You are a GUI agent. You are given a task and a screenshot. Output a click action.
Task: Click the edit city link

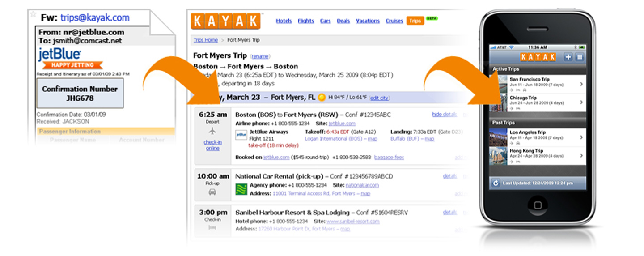coord(379,98)
